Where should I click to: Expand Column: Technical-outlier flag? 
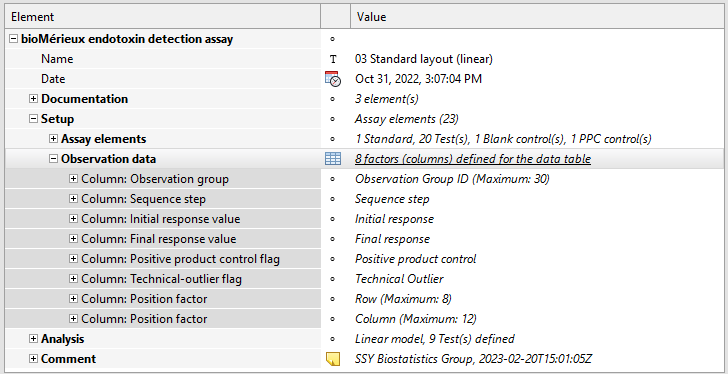[73, 278]
